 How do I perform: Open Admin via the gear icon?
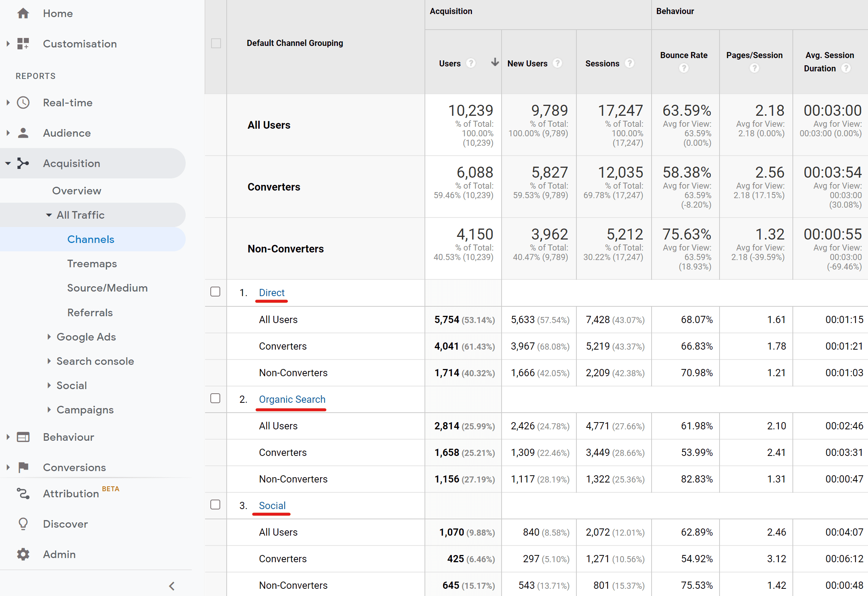[23, 554]
